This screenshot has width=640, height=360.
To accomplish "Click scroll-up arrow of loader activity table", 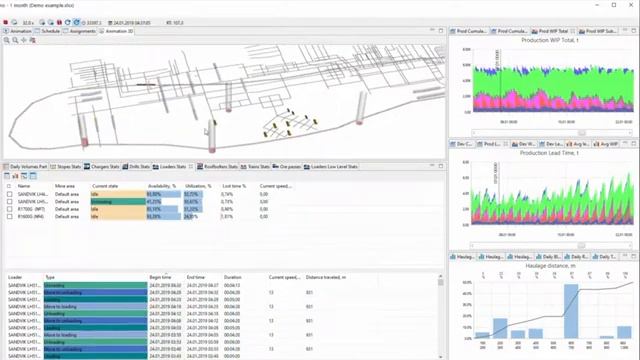I will coord(440,276).
